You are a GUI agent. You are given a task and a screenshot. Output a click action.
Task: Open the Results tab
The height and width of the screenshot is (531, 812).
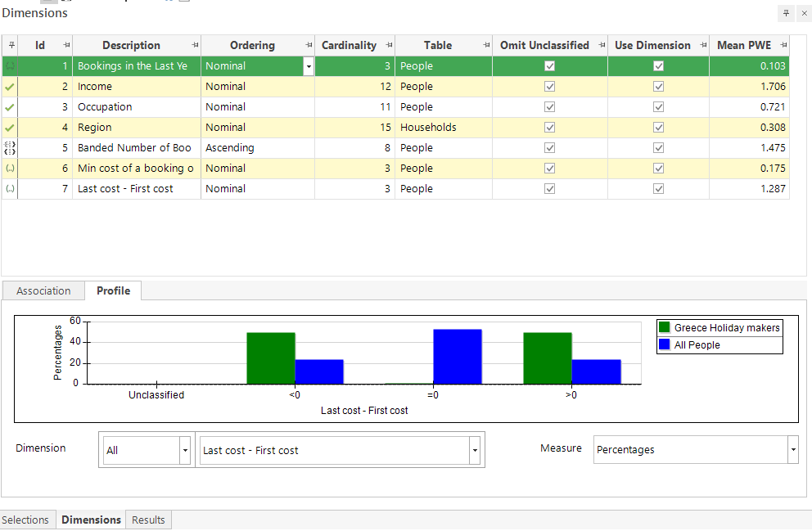[x=148, y=520]
